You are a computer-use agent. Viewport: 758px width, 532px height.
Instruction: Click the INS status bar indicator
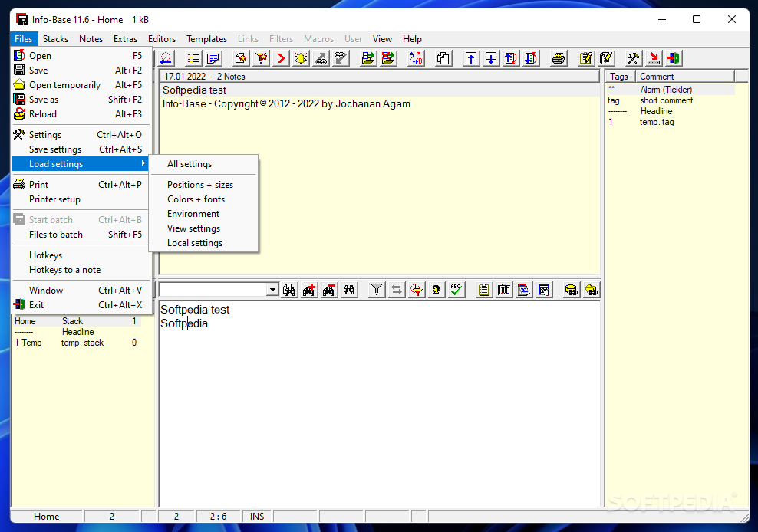coord(257,517)
